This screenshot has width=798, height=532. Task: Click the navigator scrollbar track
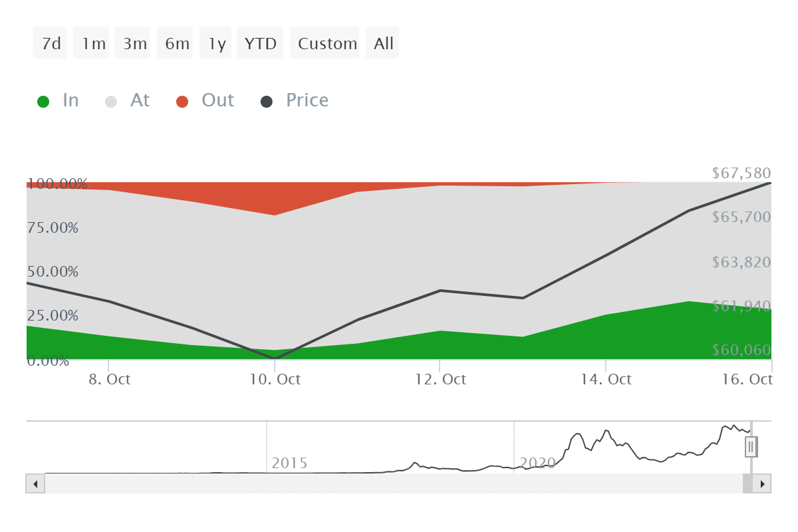[x=392, y=483]
